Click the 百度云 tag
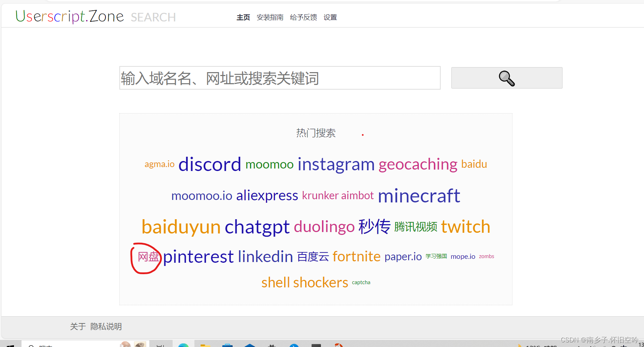Image resolution: width=644 pixels, height=347 pixels. click(x=313, y=257)
